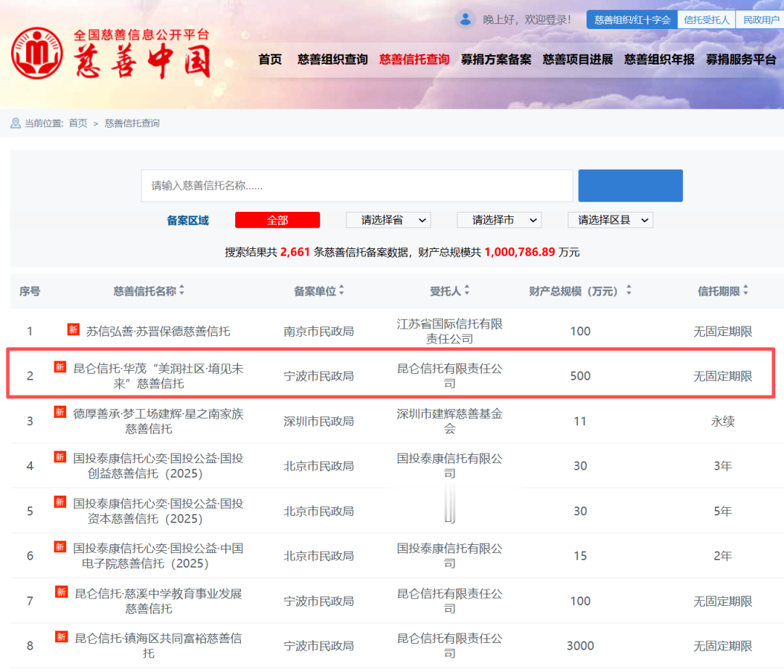Click the 备案区域 label
784x672 pixels.
pos(187,220)
